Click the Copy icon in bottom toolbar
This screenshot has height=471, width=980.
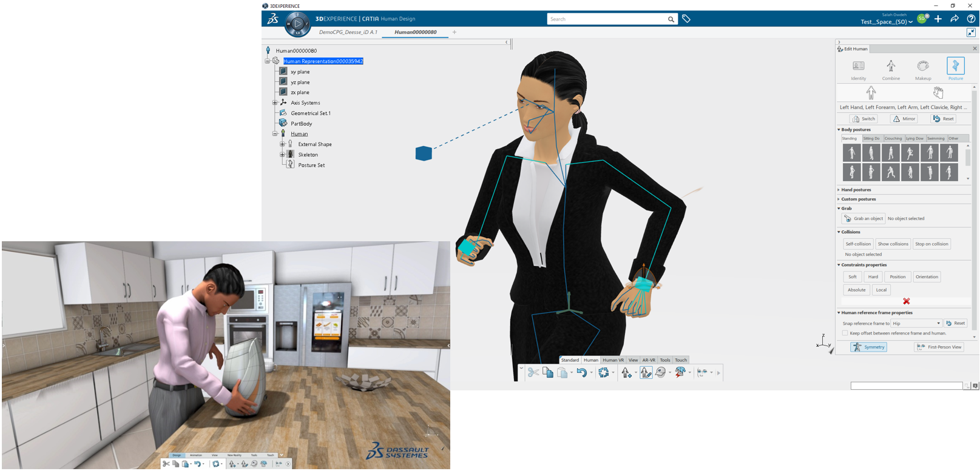click(x=547, y=373)
